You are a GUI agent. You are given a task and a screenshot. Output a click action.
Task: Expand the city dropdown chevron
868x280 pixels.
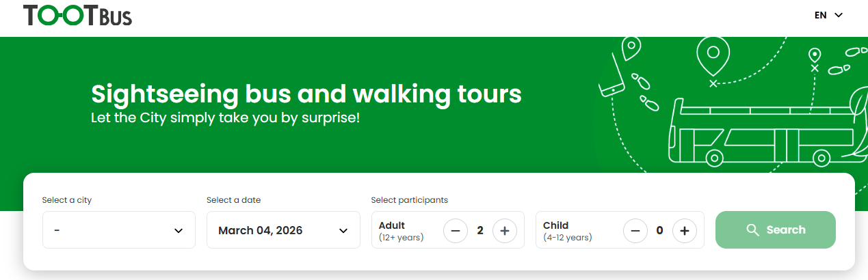click(x=179, y=231)
